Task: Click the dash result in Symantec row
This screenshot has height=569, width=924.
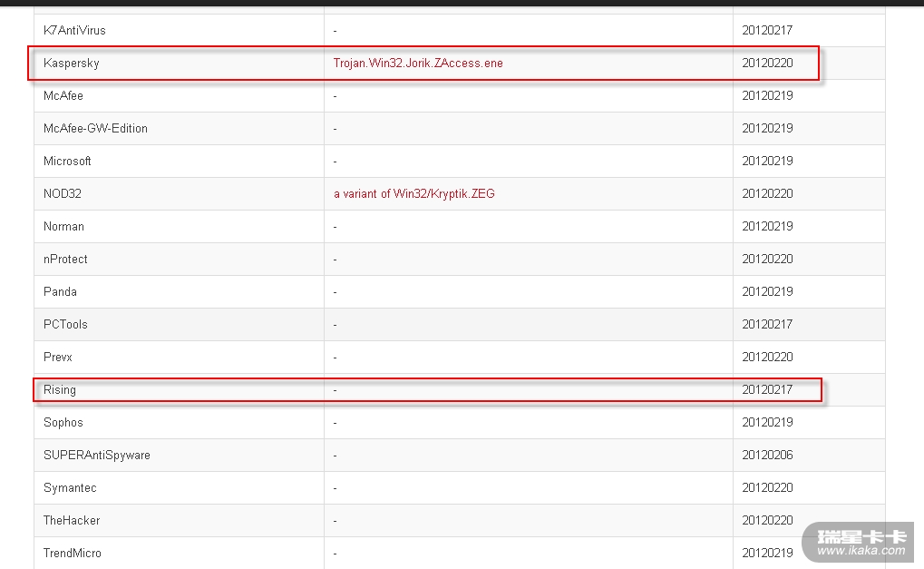Action: click(x=336, y=489)
